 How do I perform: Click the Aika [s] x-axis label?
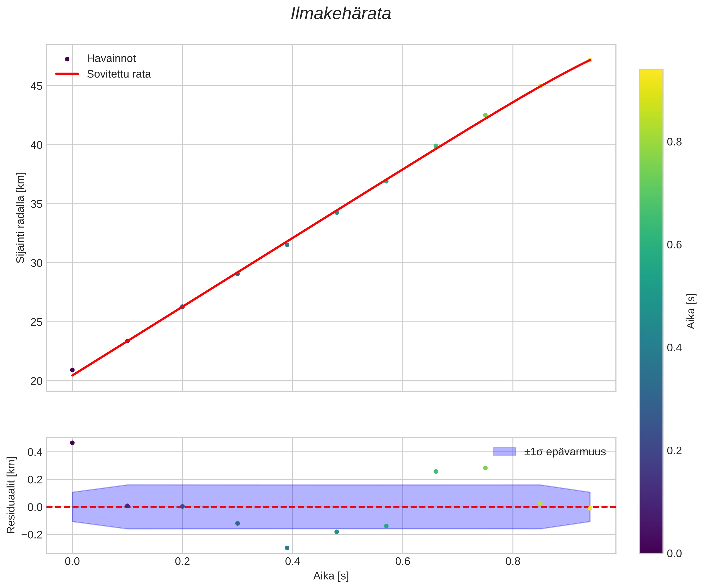(x=331, y=576)
